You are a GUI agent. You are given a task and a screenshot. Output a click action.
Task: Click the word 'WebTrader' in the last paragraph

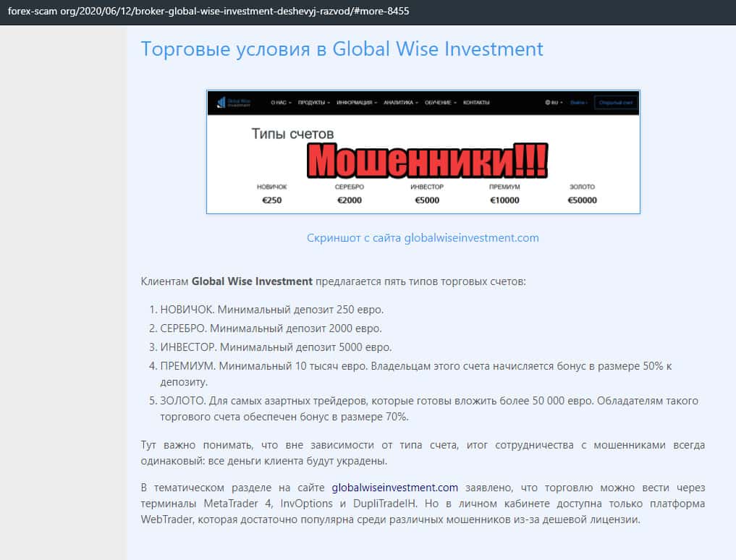tap(166, 519)
